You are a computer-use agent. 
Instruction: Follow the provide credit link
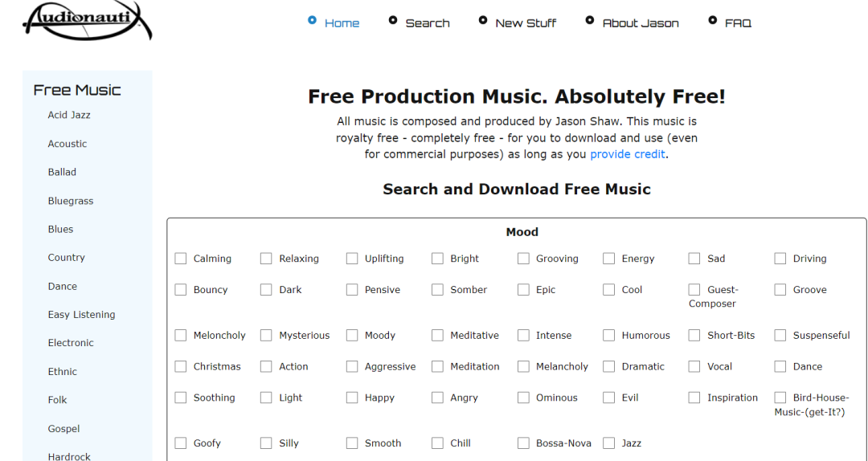[627, 154]
